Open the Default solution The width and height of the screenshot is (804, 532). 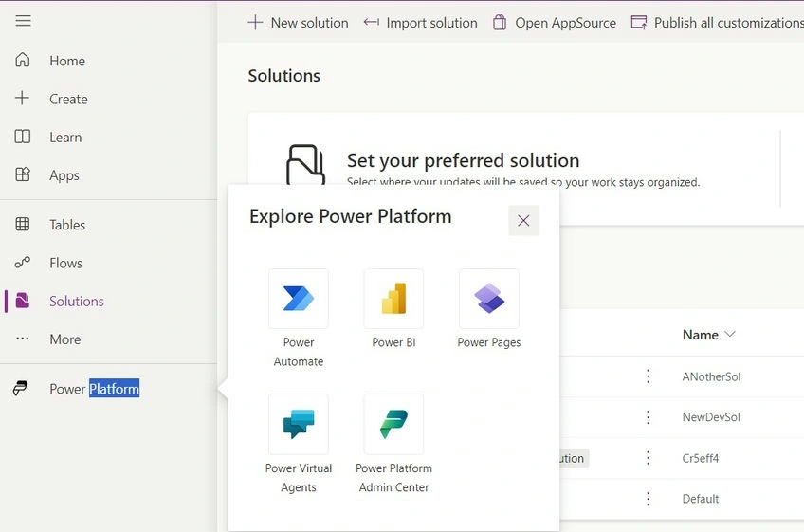pos(701,499)
